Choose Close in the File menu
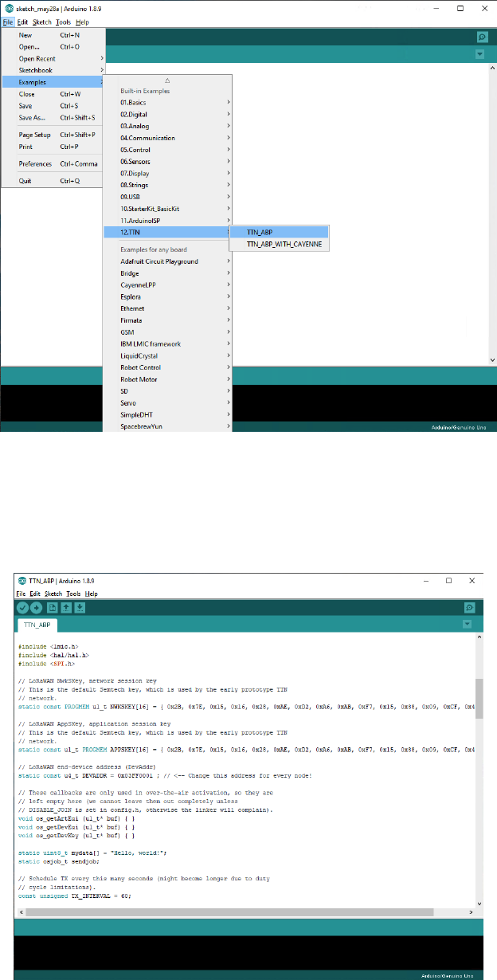Screen dimensions: 497x980 click(53, 94)
